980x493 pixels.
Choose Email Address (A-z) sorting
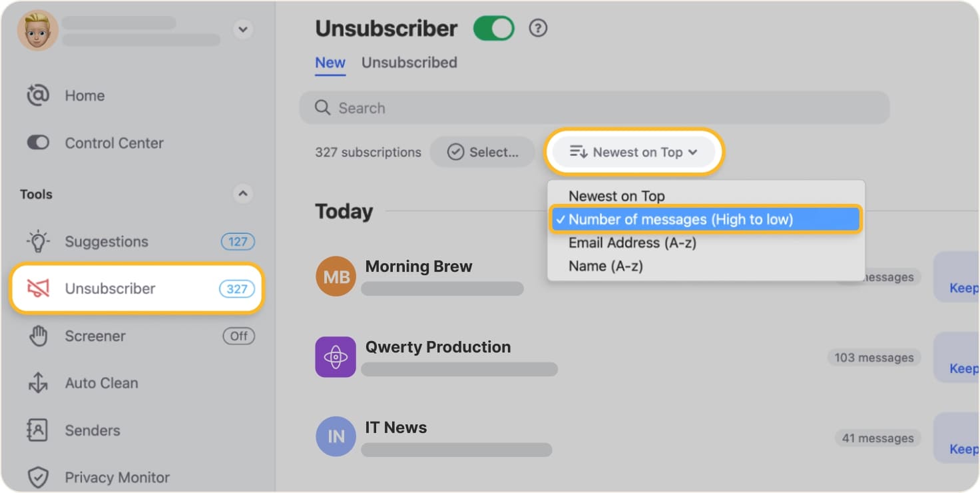[x=631, y=243]
